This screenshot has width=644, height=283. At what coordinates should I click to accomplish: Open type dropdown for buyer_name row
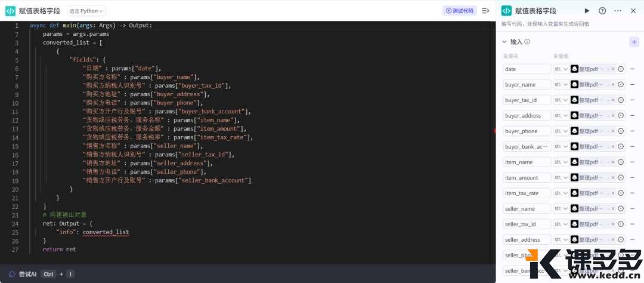561,84
